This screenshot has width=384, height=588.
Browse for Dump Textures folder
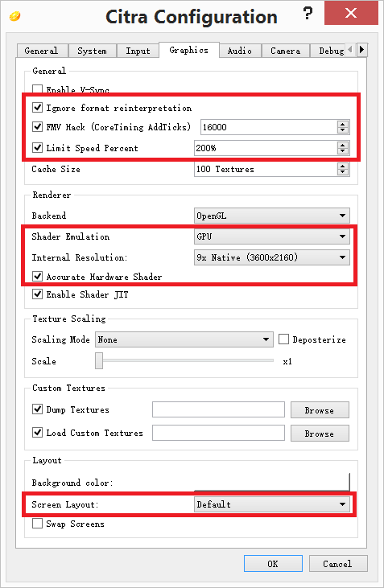point(320,410)
